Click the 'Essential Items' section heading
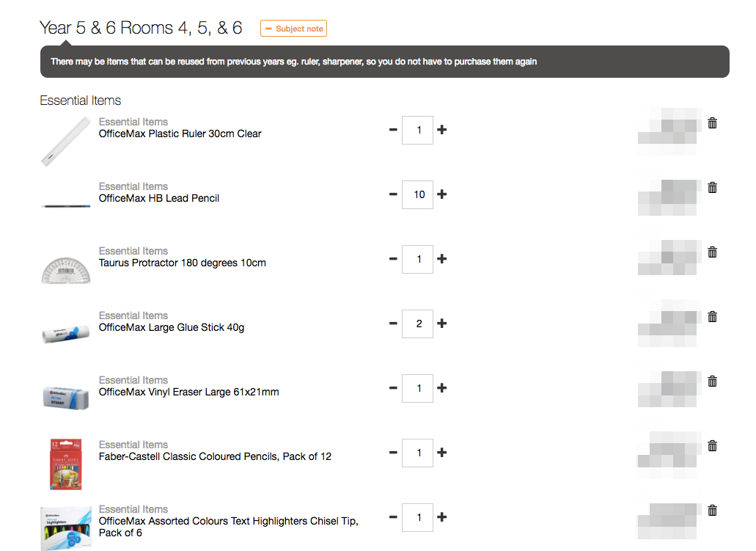 [x=80, y=101]
